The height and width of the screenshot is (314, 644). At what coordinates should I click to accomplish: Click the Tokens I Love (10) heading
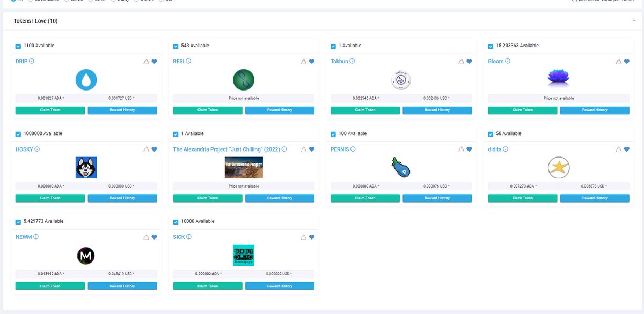[36, 21]
